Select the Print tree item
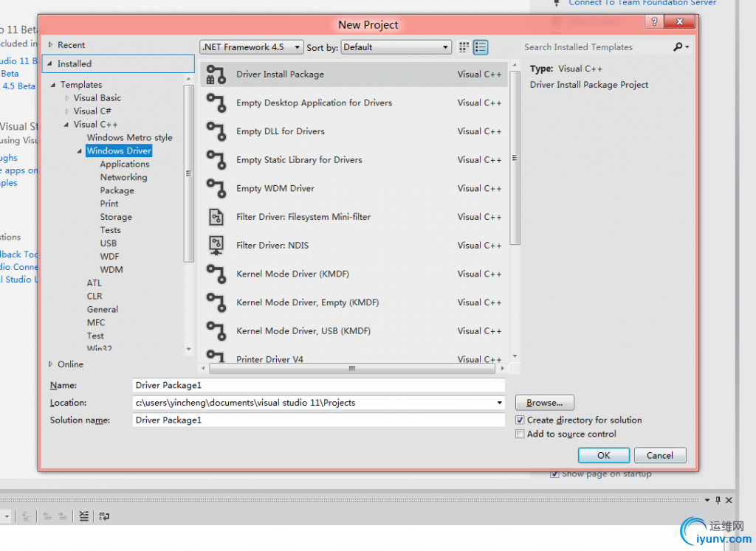Image resolution: width=756 pixels, height=551 pixels. [109, 204]
